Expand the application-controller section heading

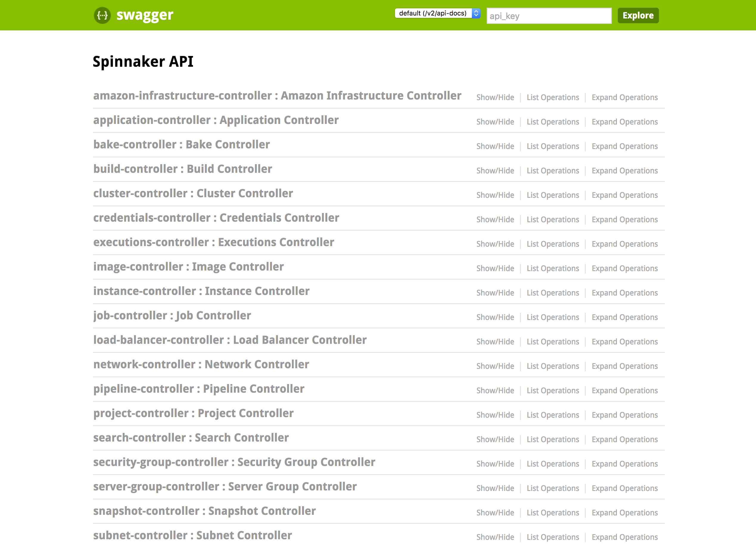click(216, 120)
